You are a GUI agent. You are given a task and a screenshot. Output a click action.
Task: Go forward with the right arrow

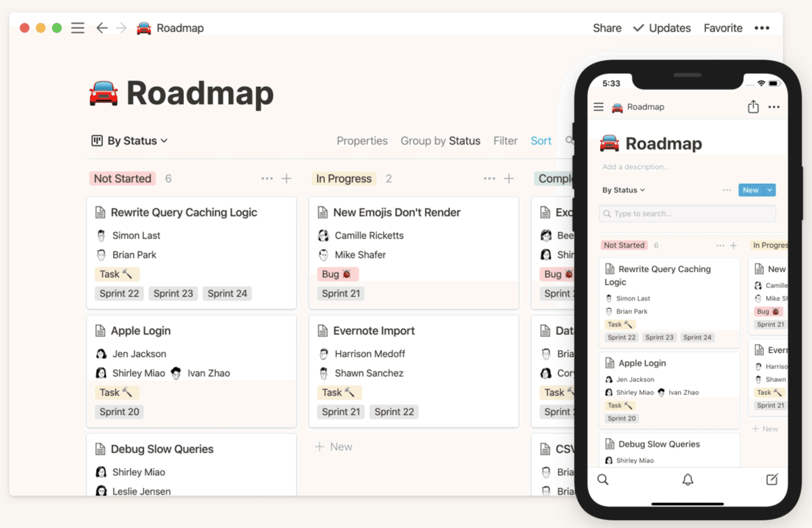(x=121, y=28)
